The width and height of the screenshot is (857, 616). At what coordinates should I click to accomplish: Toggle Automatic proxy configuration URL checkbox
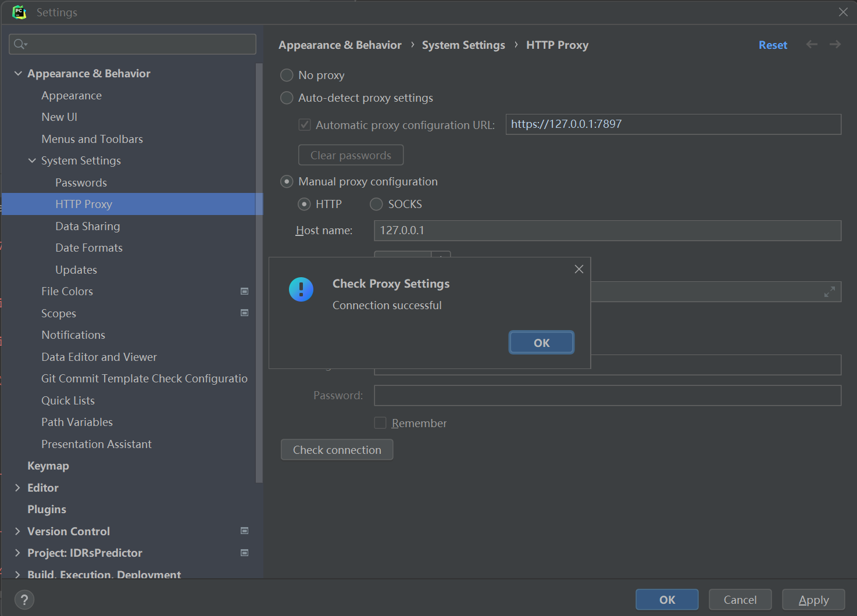tap(305, 125)
